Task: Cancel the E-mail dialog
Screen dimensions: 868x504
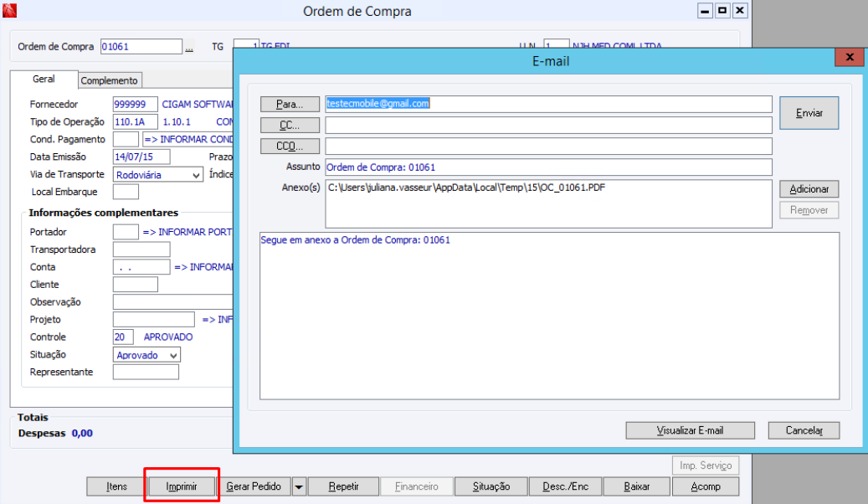Action: (x=804, y=430)
